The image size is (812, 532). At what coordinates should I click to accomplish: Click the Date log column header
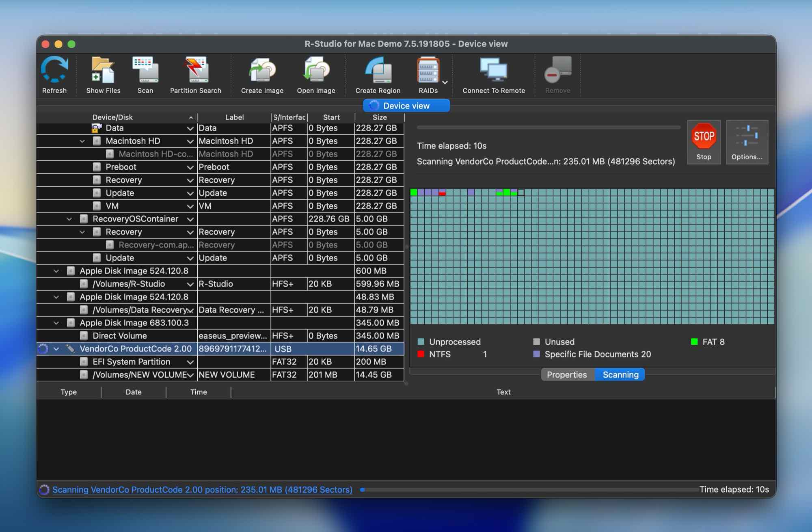(134, 392)
